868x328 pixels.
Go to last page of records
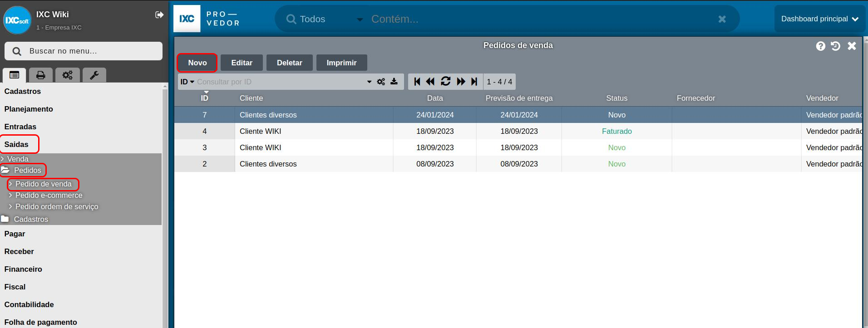(474, 82)
